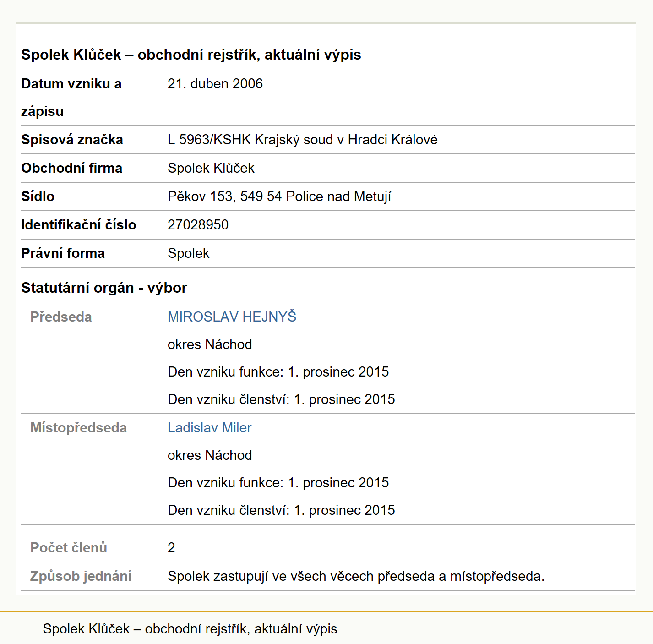The width and height of the screenshot is (653, 644).
Task: Click Den vzniku členství line under Místopředseda
Action: (281, 510)
